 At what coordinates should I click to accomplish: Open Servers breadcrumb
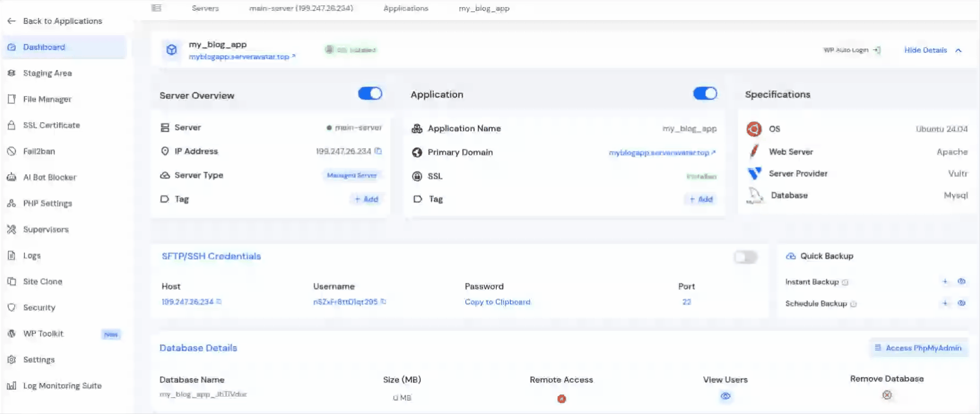pos(205,8)
